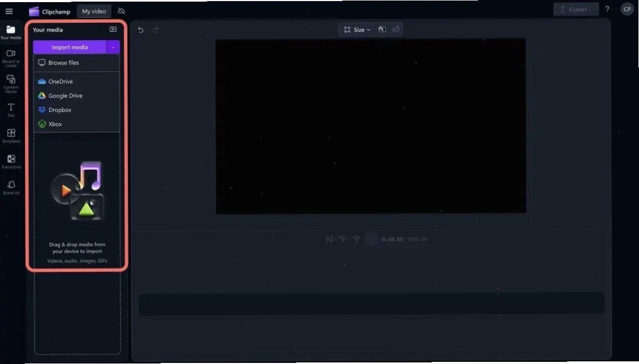Click the black video preview canvas
The height and width of the screenshot is (364, 639).
(x=371, y=126)
